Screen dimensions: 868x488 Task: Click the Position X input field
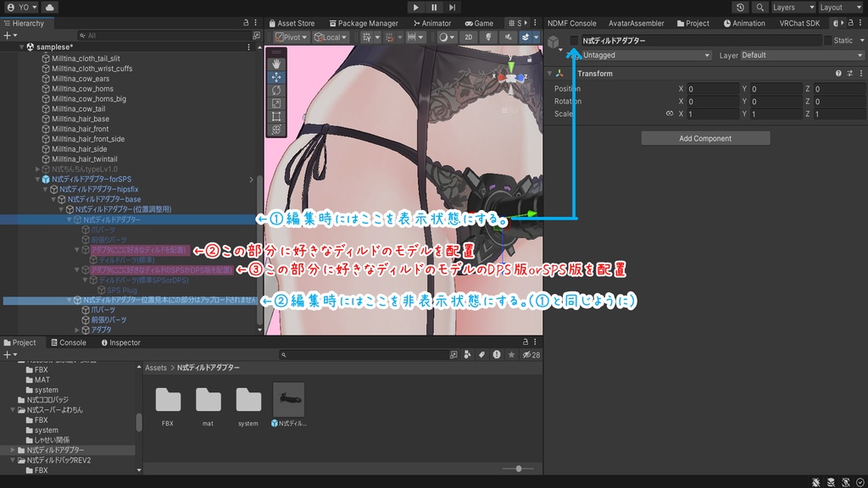coord(713,88)
